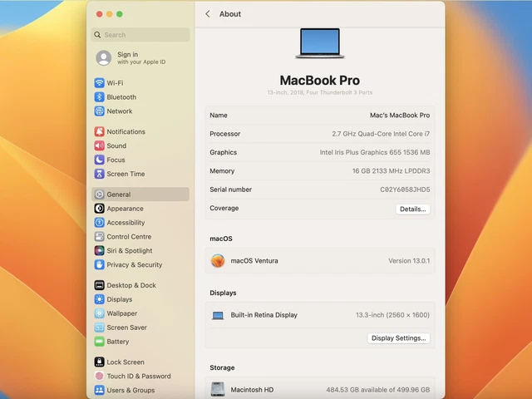The height and width of the screenshot is (399, 532).
Task: Click the MacBook Pro image at top
Action: [x=319, y=43]
